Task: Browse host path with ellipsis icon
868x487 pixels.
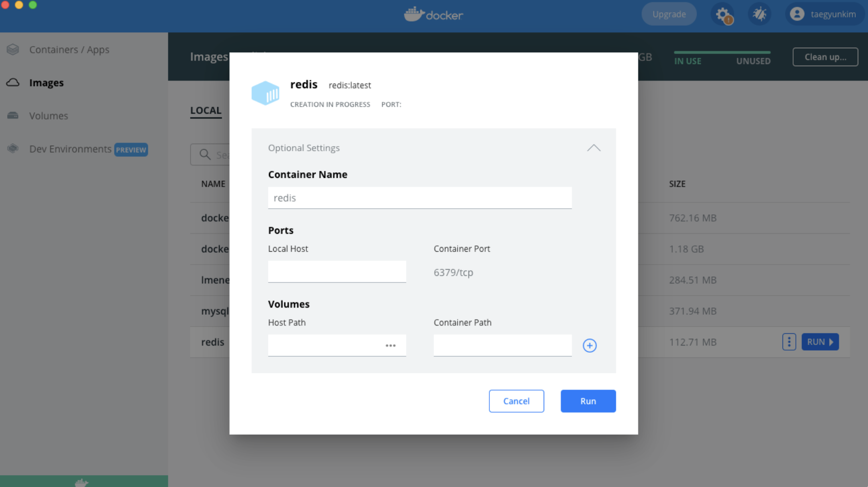Action: click(x=390, y=346)
